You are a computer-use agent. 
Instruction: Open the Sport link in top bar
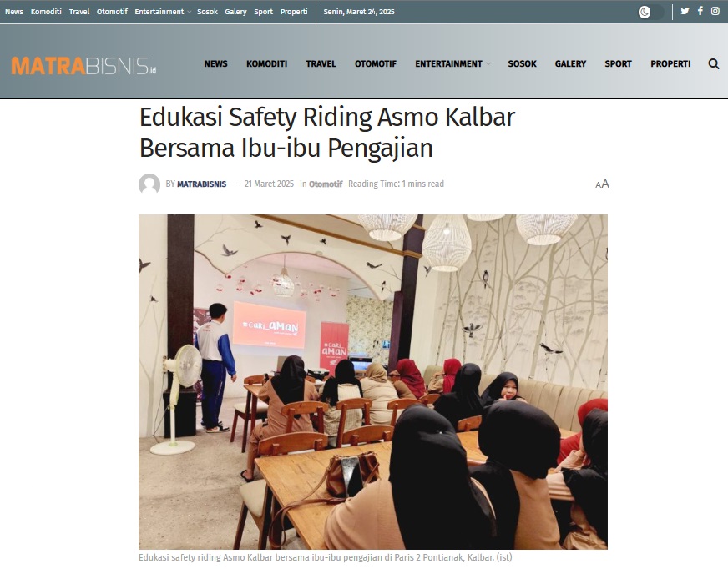click(x=263, y=12)
